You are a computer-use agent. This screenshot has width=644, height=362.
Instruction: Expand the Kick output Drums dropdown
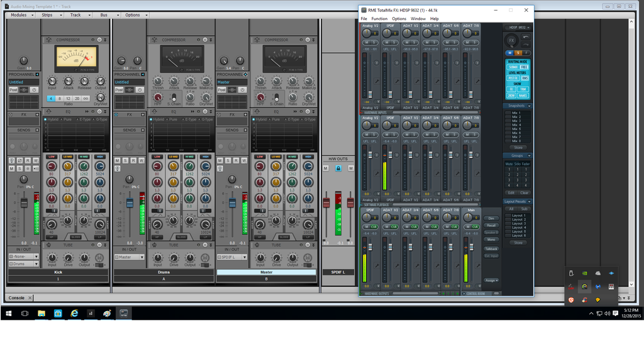click(x=36, y=264)
